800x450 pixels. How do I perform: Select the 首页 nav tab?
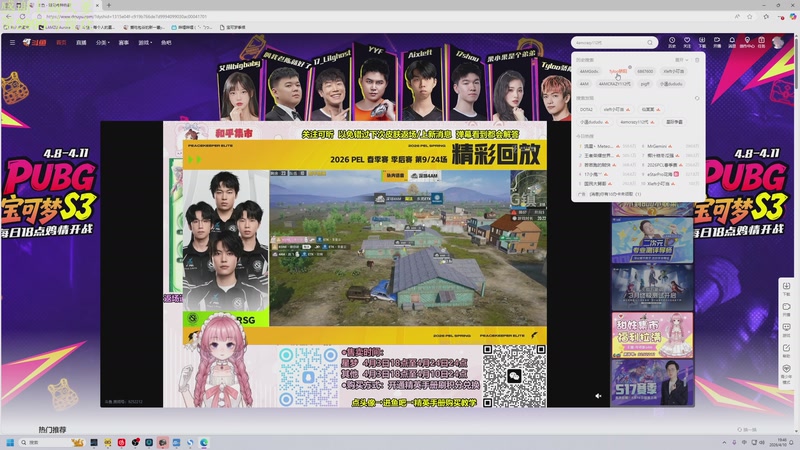pos(61,43)
